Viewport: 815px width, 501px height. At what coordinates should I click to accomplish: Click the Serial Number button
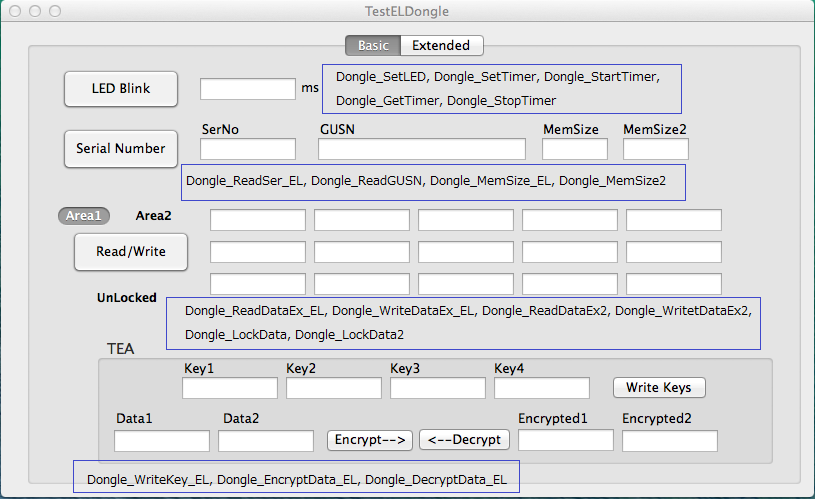(121, 149)
